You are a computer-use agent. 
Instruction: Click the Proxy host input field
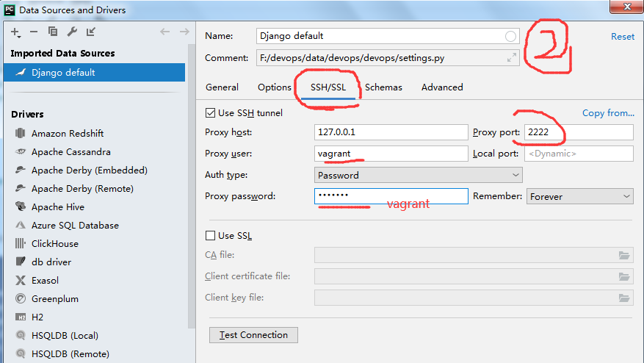point(390,132)
